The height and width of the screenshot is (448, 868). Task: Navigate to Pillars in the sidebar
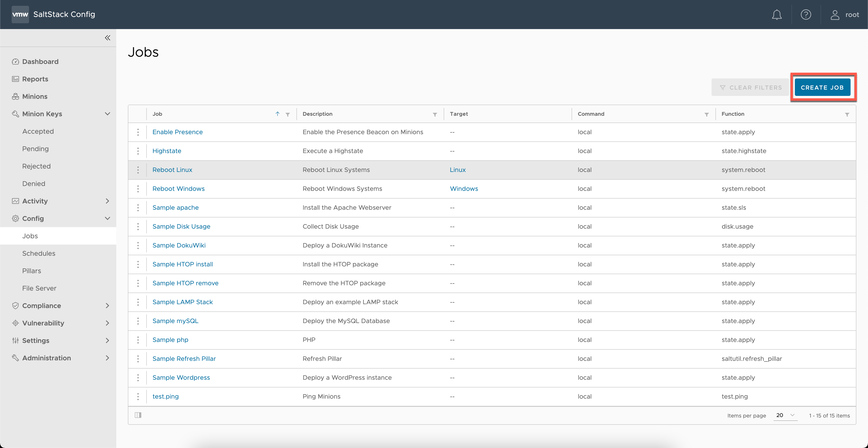pyautogui.click(x=31, y=271)
